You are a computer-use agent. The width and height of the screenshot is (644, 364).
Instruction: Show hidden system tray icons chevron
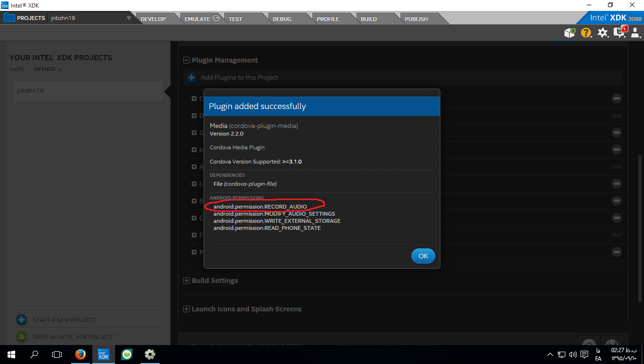[x=550, y=354]
